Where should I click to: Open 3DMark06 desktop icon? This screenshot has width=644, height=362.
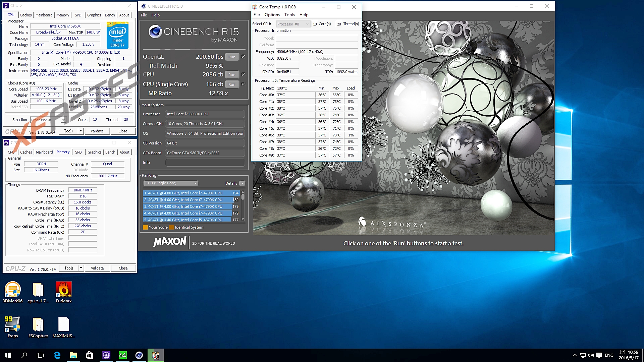[13, 290]
